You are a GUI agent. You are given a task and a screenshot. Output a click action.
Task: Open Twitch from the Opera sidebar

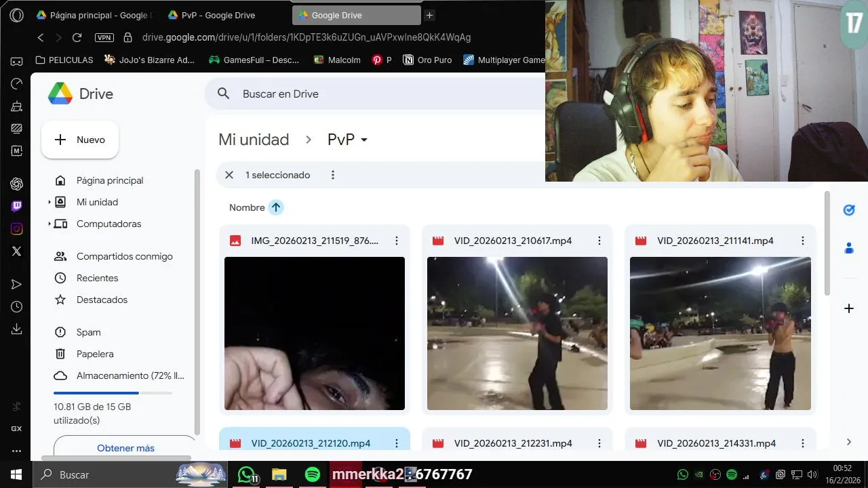[x=16, y=206]
